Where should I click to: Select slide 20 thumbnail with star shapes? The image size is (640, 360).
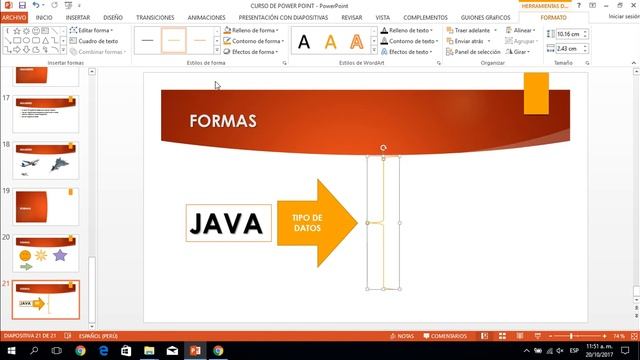point(46,253)
